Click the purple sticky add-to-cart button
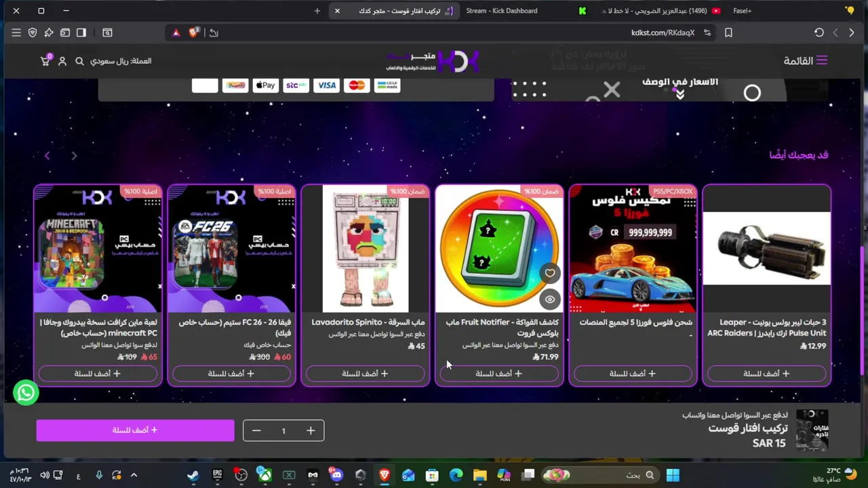 [135, 430]
